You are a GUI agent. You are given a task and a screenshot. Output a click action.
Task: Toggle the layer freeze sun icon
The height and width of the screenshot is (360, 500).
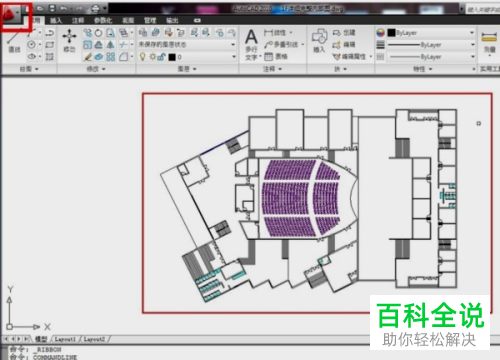152,57
